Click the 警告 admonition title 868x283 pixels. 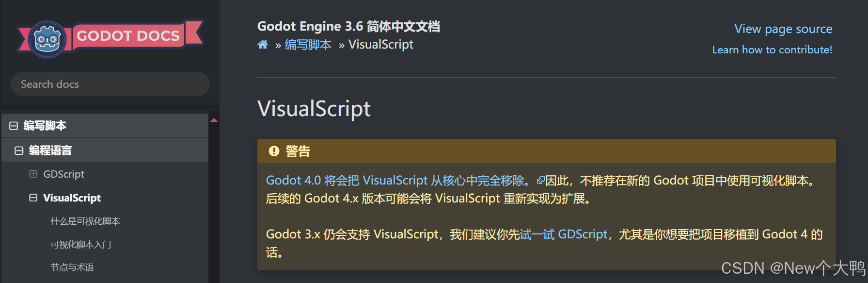[x=298, y=151]
